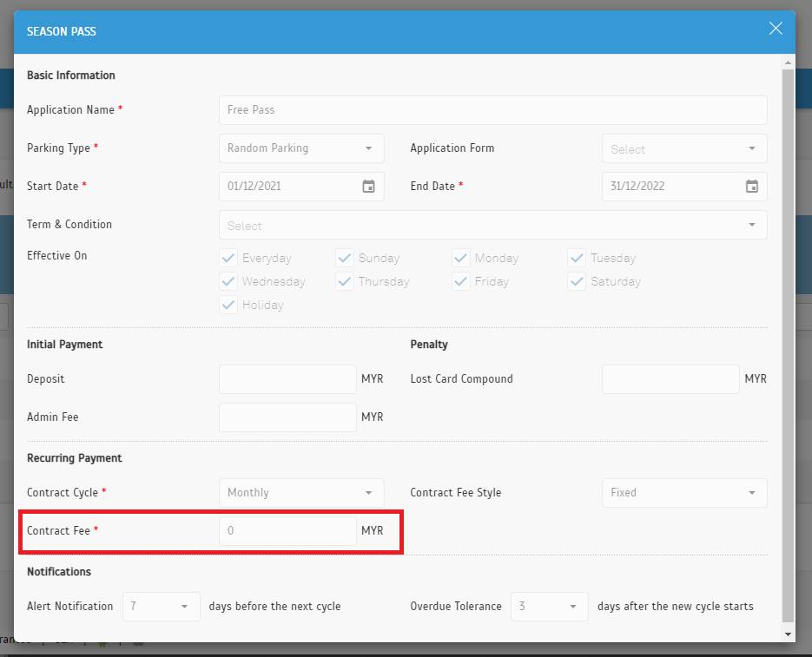The image size is (812, 657).
Task: Click the MYR unit beside Contract Fee
Action: 373,530
